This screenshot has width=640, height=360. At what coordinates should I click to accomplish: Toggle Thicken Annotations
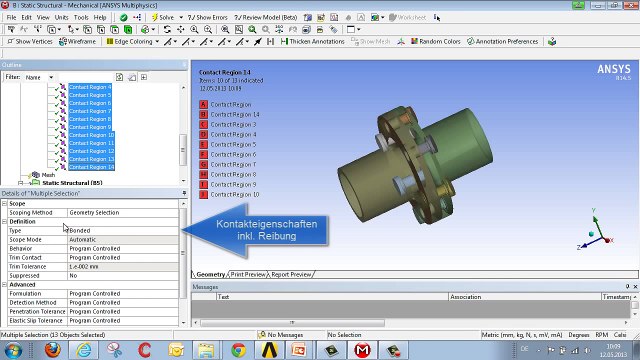[313, 42]
